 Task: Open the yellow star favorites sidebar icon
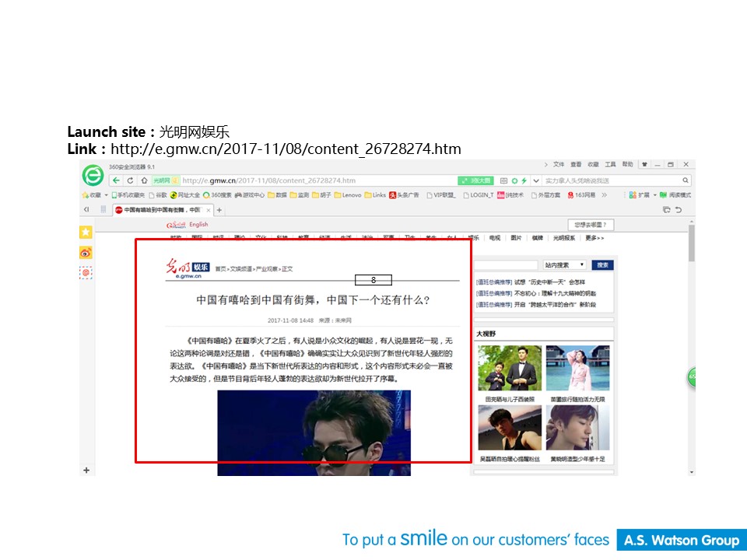coord(86,232)
